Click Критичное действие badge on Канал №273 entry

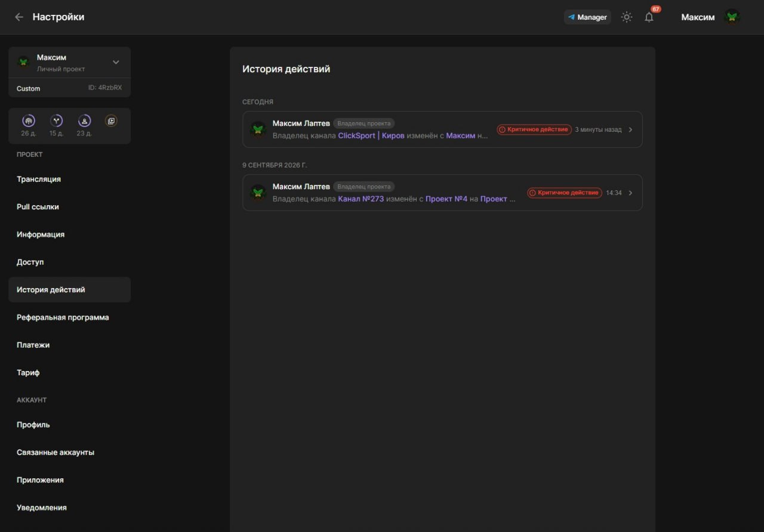[x=564, y=193]
